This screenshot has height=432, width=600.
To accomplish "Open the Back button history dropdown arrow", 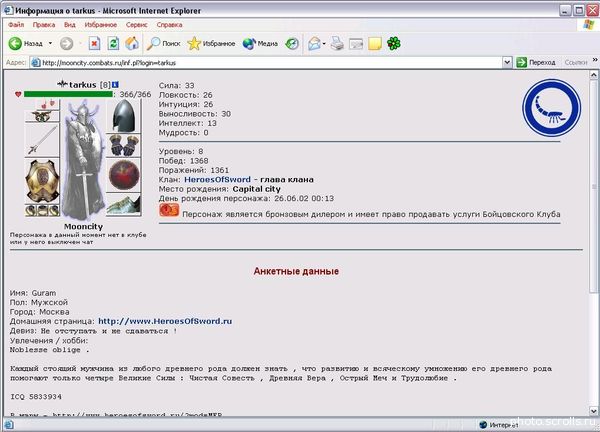I will click(50, 44).
